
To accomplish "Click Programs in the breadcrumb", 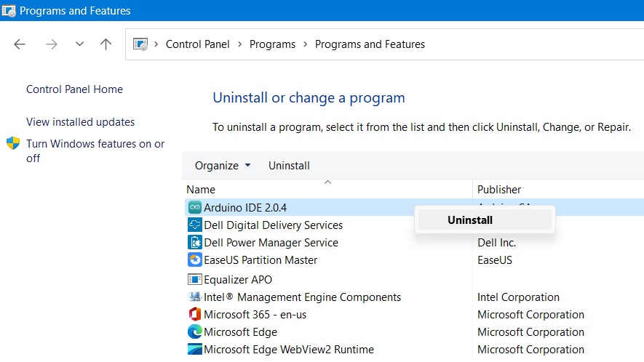I will [x=272, y=44].
